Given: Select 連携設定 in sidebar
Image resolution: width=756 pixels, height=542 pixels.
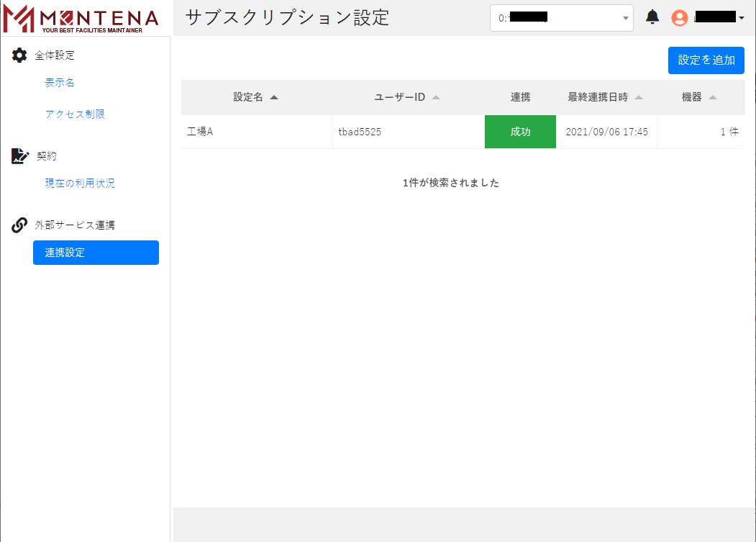Looking at the screenshot, I should tap(96, 253).
